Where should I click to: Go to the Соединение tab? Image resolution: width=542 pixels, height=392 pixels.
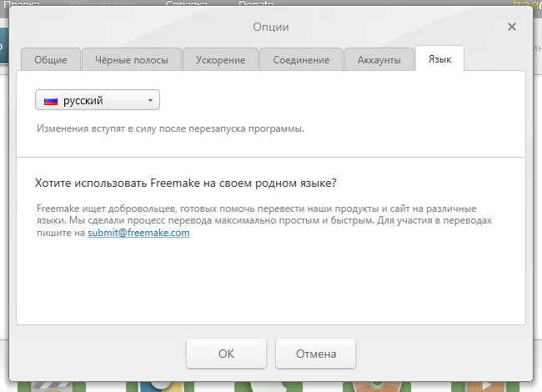pos(301,59)
